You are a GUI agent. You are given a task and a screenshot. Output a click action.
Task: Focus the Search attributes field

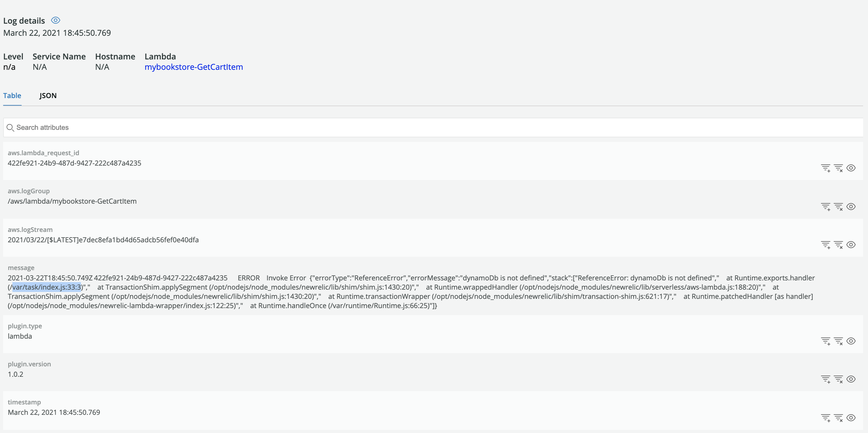click(433, 128)
